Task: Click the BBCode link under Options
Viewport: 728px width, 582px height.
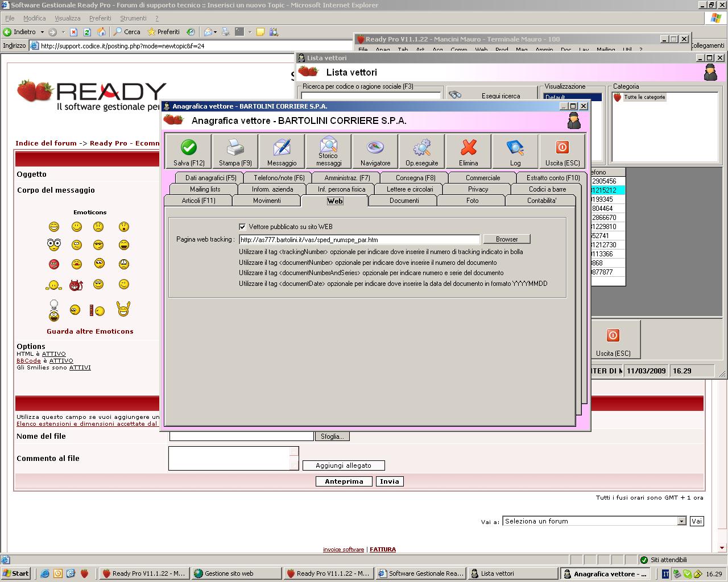Action: pyautogui.click(x=28, y=360)
